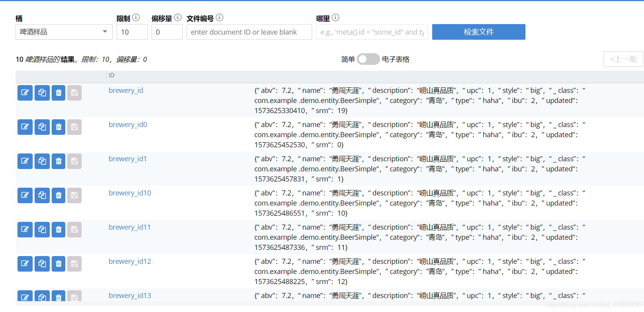Click save icon for brewery_id12 row

[x=74, y=264]
